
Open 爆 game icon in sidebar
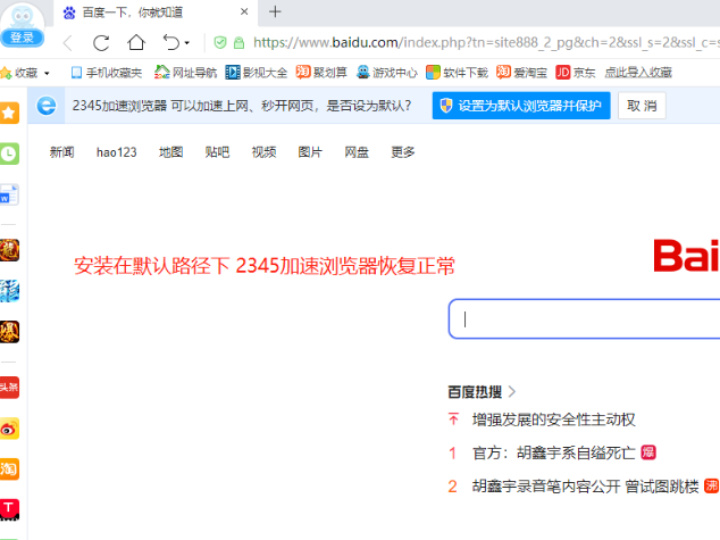point(9,332)
